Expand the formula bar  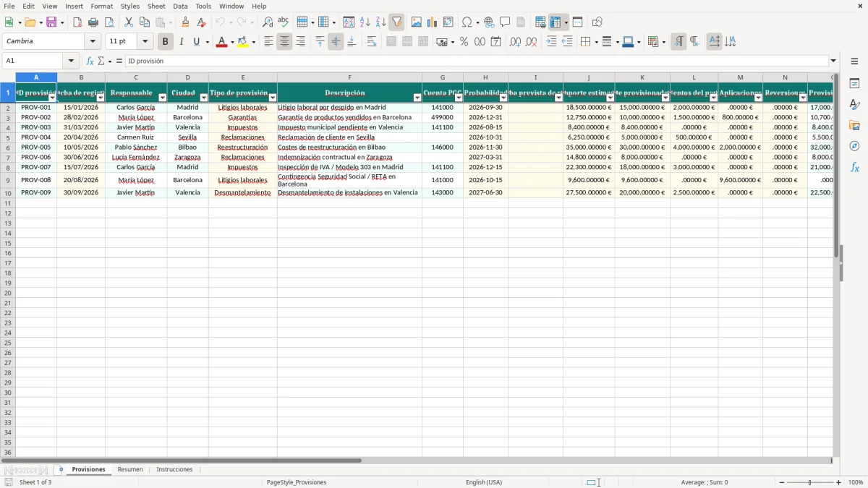pos(833,61)
